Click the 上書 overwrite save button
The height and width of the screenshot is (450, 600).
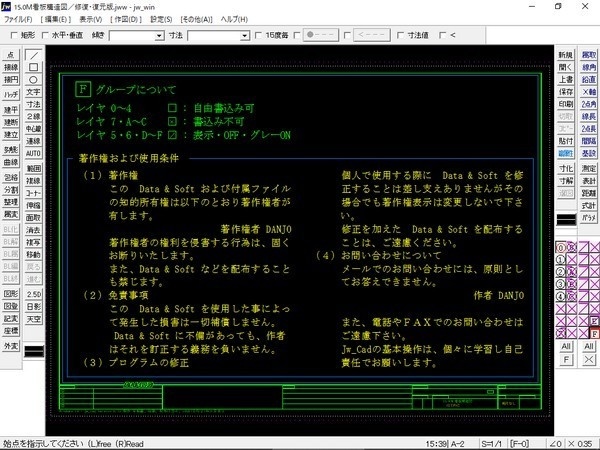566,80
